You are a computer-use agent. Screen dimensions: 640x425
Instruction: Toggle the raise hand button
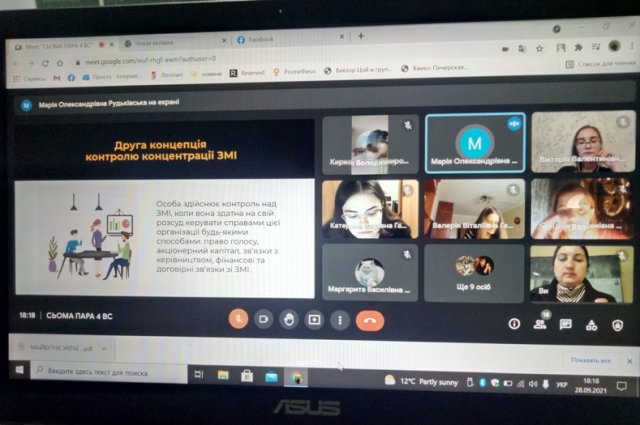click(x=289, y=320)
